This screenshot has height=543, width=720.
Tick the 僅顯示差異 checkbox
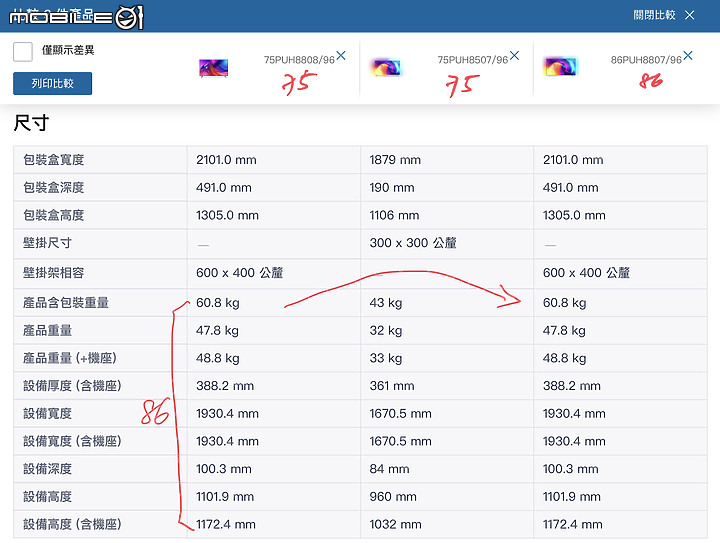22,51
